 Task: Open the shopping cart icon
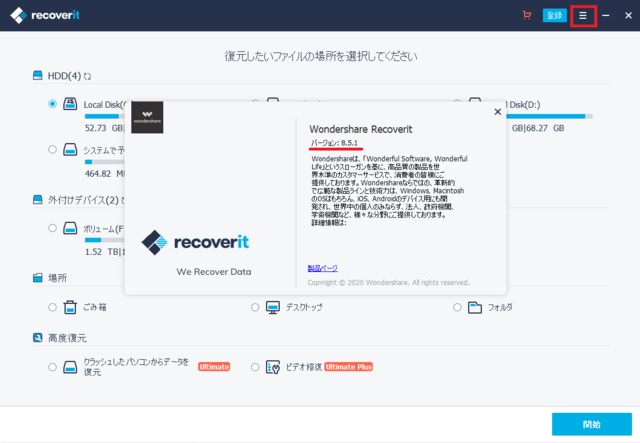[x=527, y=16]
